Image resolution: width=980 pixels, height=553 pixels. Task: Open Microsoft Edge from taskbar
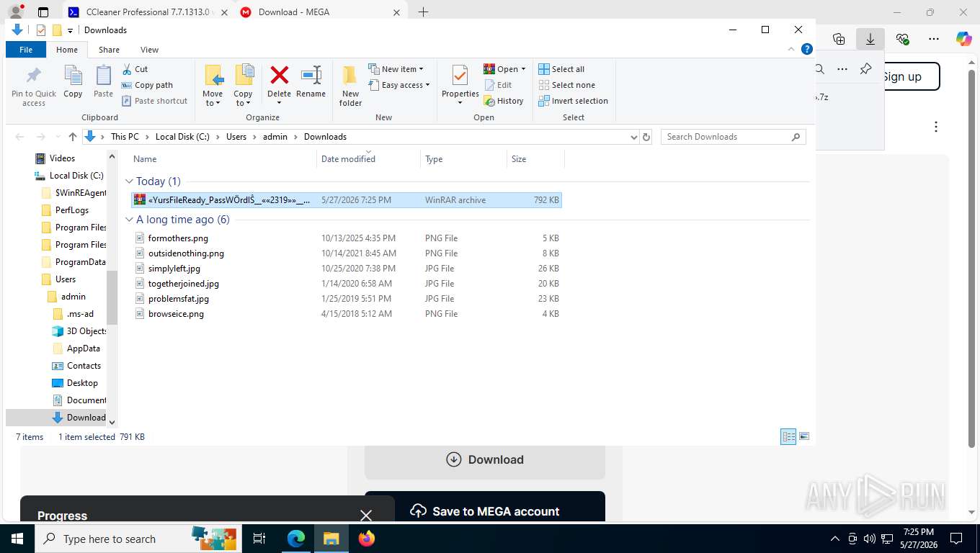[x=296, y=539]
